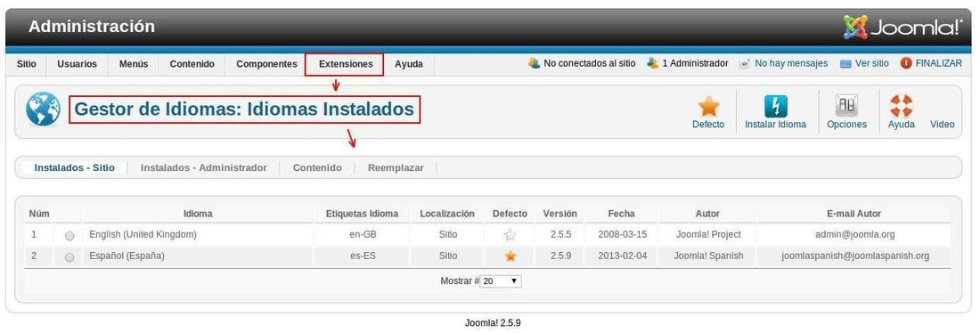Select the Español (España) radio button
The image size is (980, 333).
coord(69,256)
